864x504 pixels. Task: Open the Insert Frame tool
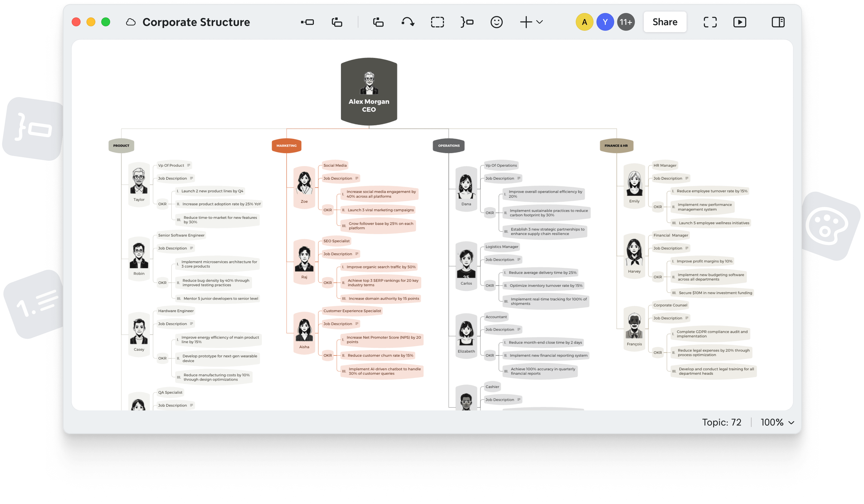pos(437,22)
